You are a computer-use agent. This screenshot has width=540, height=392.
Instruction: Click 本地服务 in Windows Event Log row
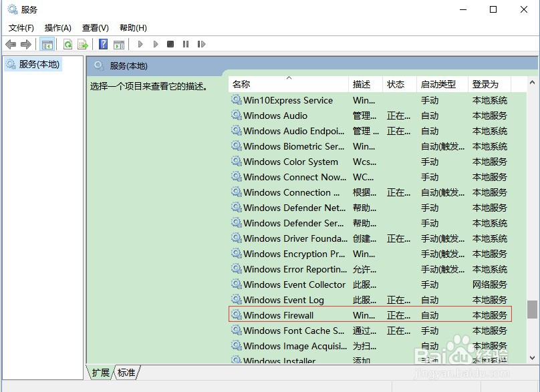(x=490, y=300)
